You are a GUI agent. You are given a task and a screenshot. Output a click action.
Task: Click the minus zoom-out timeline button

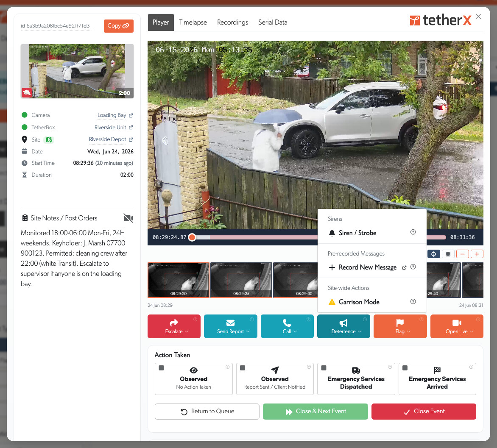pyautogui.click(x=463, y=254)
